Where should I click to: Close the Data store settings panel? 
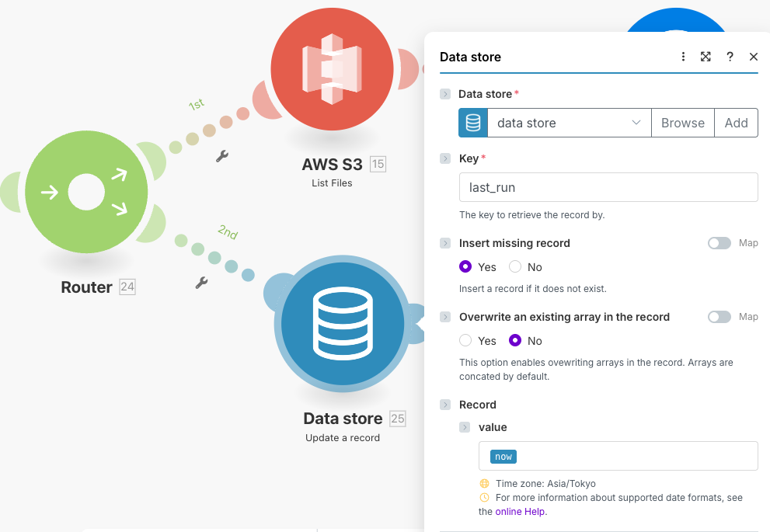point(753,57)
